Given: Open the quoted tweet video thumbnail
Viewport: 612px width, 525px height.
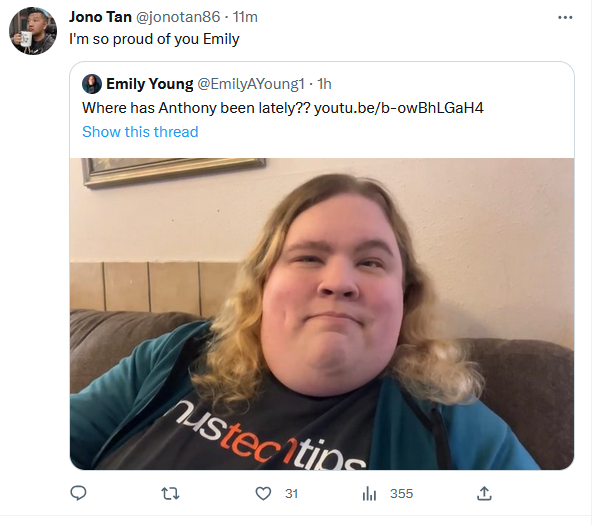Looking at the screenshot, I should tap(322, 313).
